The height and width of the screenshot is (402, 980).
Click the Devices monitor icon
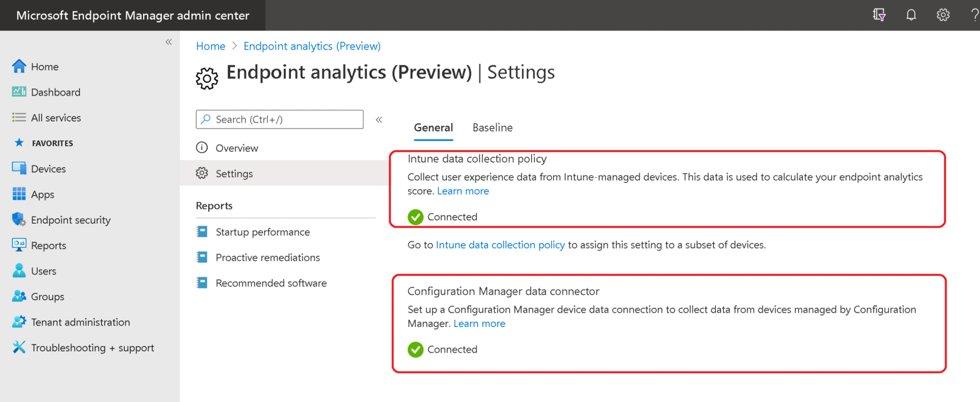coord(19,168)
